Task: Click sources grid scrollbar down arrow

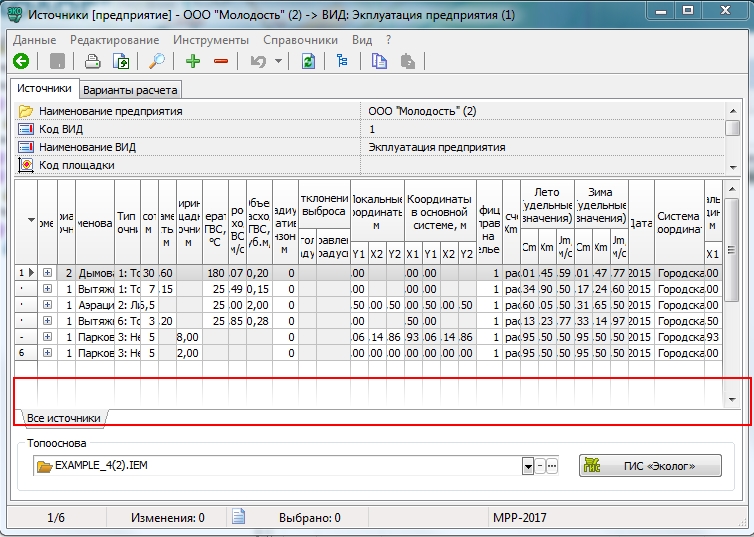Action: [x=732, y=400]
